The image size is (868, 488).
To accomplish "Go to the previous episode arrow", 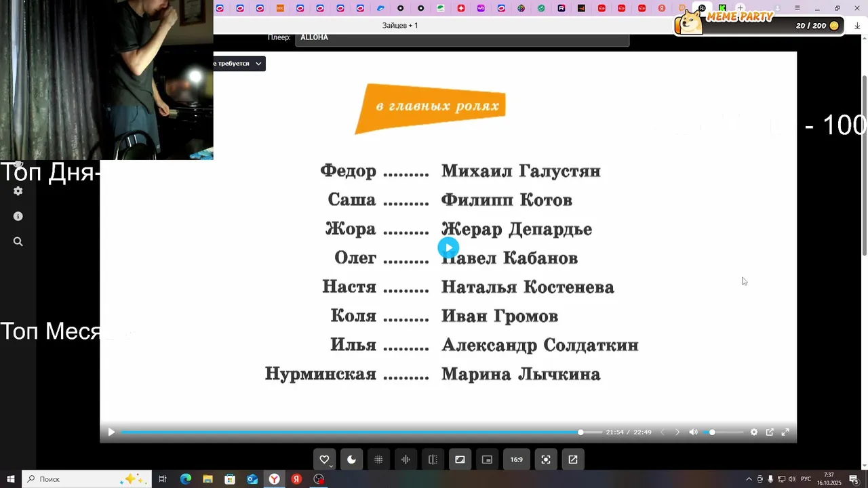I will [x=663, y=432].
